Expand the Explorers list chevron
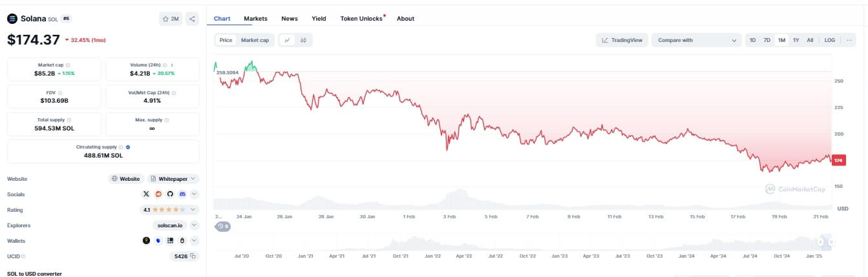This screenshot has width=868, height=277. click(x=195, y=225)
